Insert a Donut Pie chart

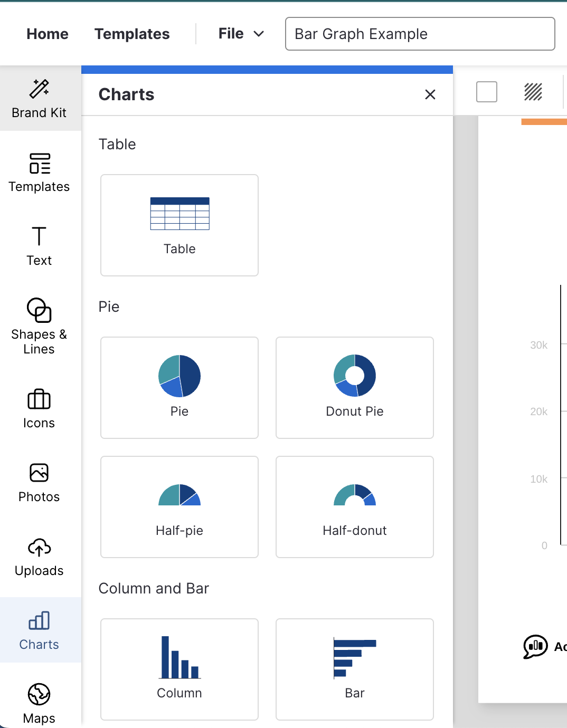354,388
